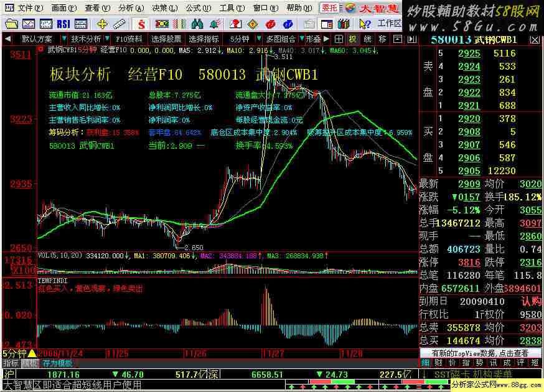Switch to the 价 tab in quote panel
Viewport: 544px width, 392px height.
[452, 363]
